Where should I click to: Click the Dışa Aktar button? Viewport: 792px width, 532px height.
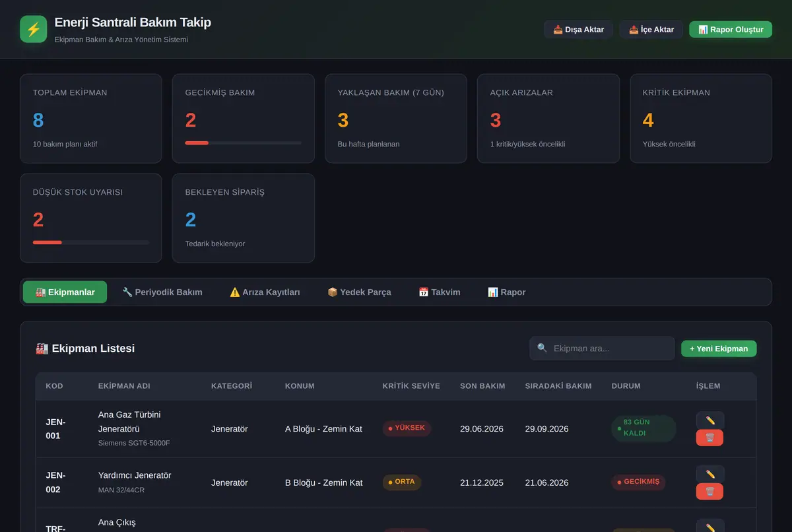tap(578, 29)
